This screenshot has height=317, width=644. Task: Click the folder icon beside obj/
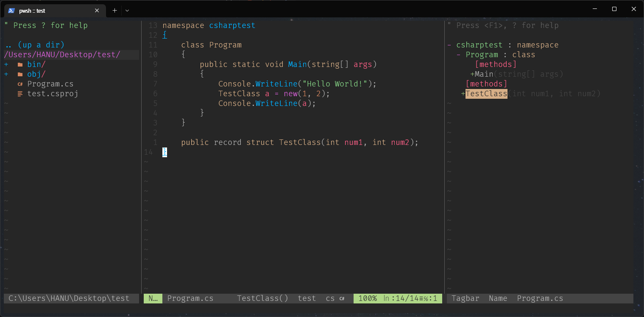click(20, 74)
